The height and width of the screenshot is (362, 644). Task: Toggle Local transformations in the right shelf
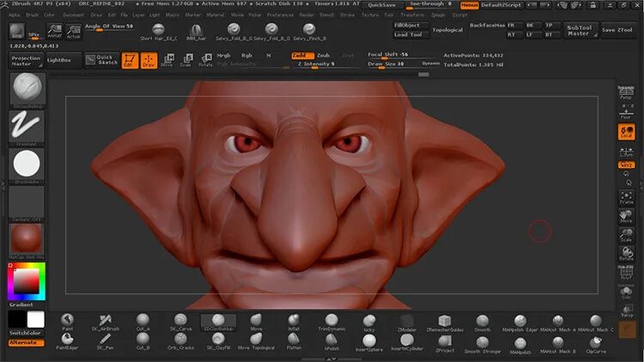(x=626, y=132)
